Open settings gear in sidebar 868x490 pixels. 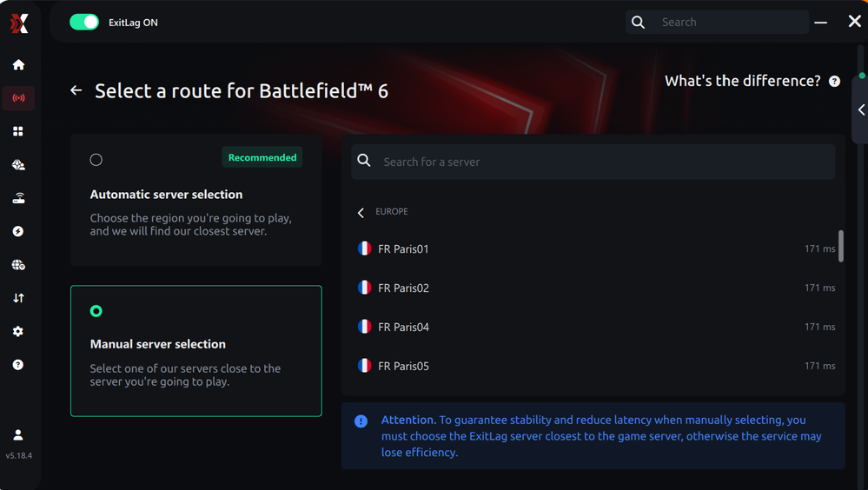coord(18,332)
